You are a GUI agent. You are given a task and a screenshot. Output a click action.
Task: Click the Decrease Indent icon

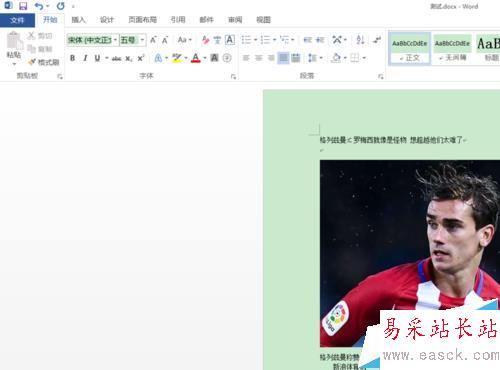point(308,40)
